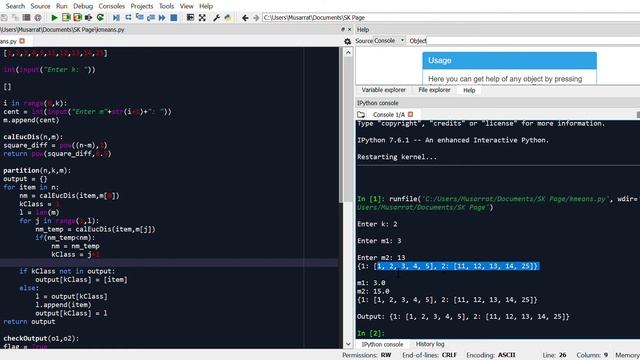Go back with the left arrow icon

pos(245,18)
